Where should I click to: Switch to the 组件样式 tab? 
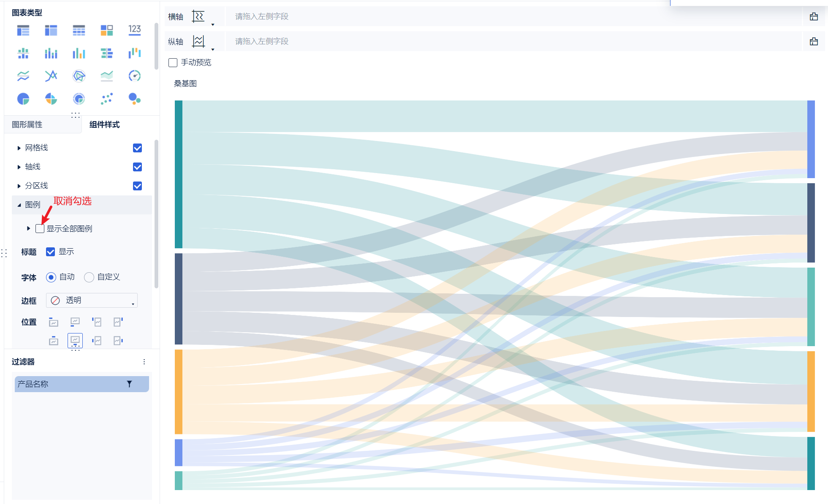104,125
